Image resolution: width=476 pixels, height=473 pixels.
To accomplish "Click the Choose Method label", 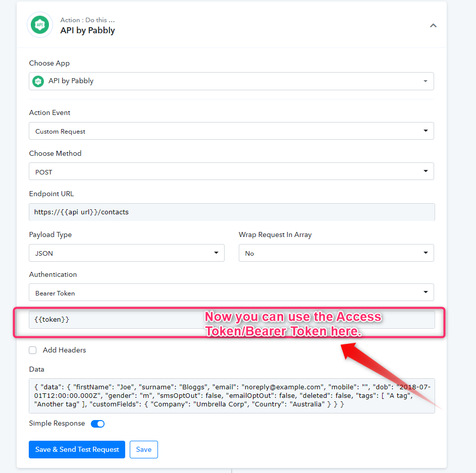I will 55,153.
